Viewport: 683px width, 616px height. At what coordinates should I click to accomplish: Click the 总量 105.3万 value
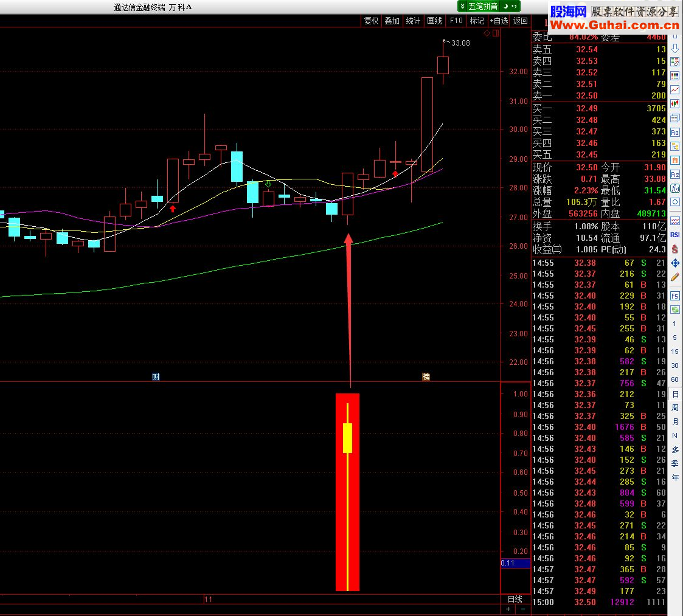582,202
